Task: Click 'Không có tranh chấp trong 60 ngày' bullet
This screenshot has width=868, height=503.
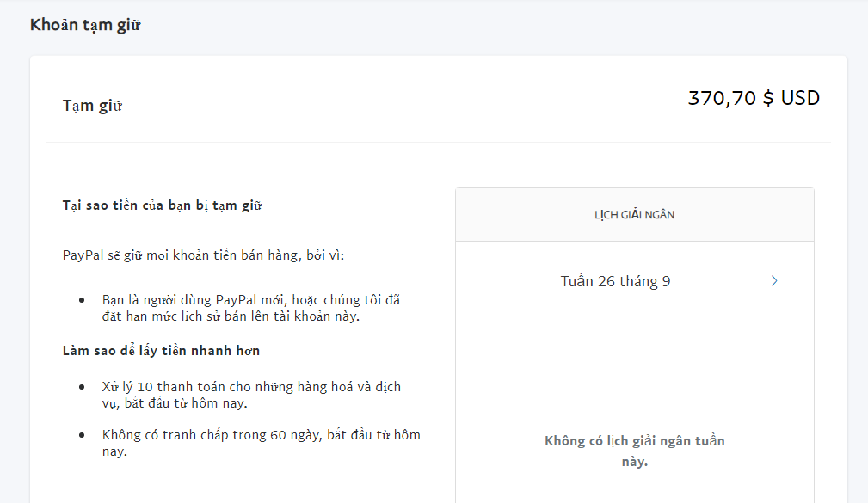Action: [261, 443]
